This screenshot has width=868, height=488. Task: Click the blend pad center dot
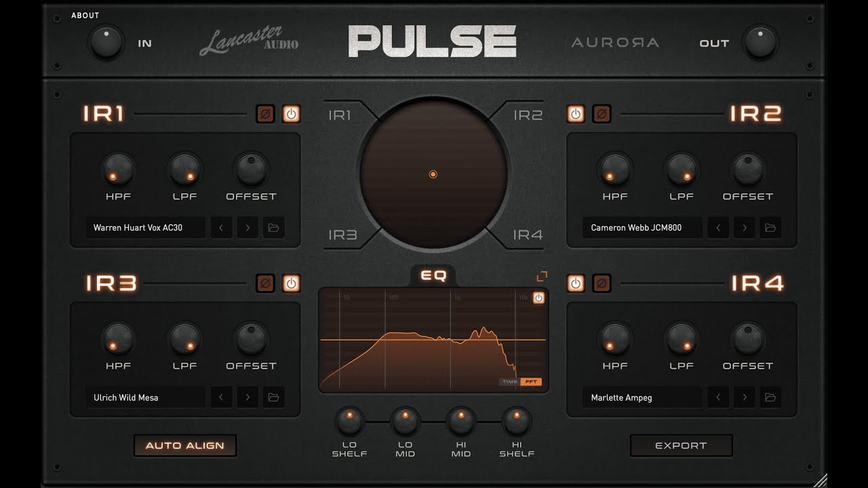[433, 174]
